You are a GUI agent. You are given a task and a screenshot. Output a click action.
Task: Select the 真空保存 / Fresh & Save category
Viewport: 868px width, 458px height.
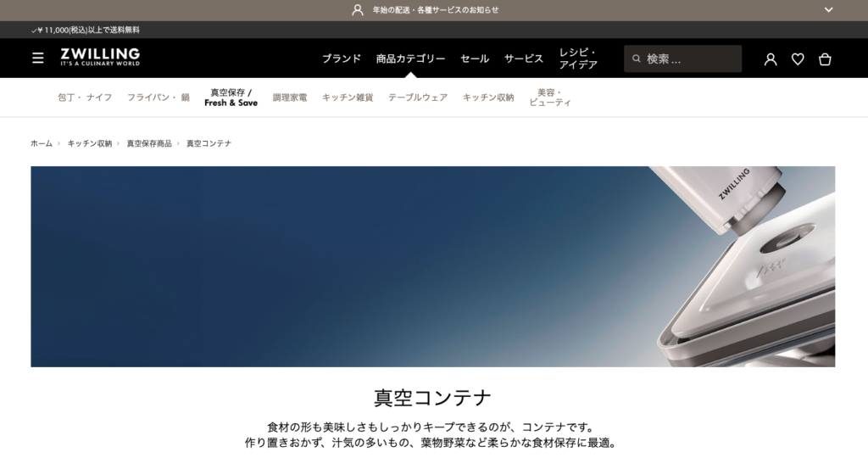coord(231,98)
